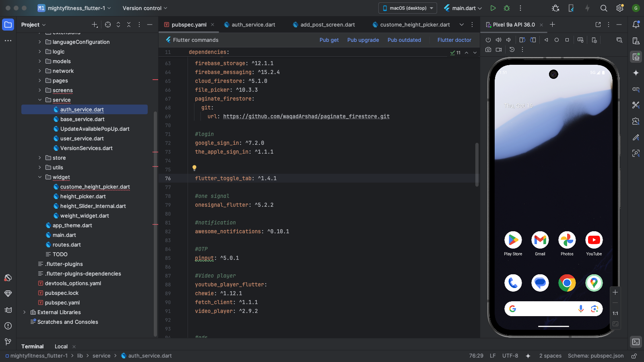Screen dimensions: 644x362
Task: Run main.dart with the green play icon
Action: tap(493, 8)
